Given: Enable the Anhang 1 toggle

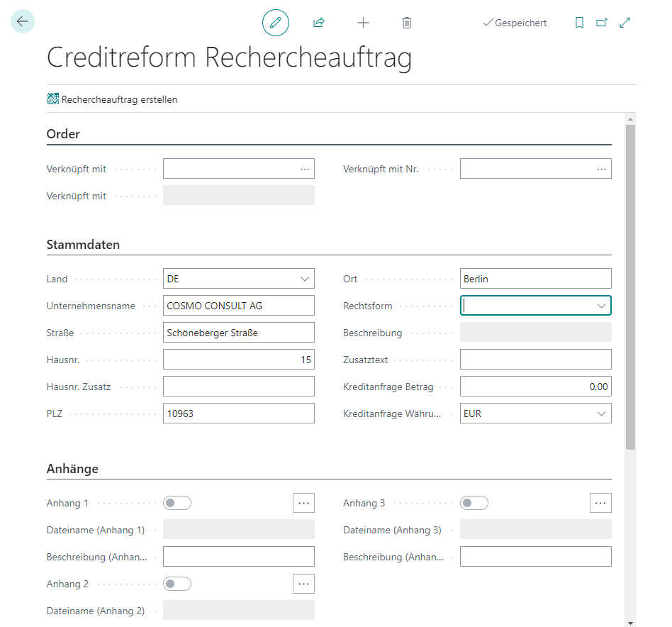Looking at the screenshot, I should click(177, 502).
